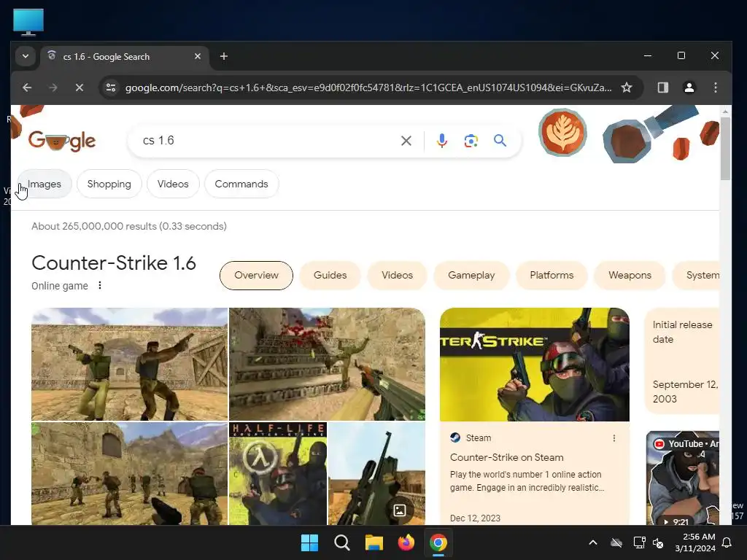747x560 pixels.
Task: Select the Images filter
Action: click(x=44, y=184)
